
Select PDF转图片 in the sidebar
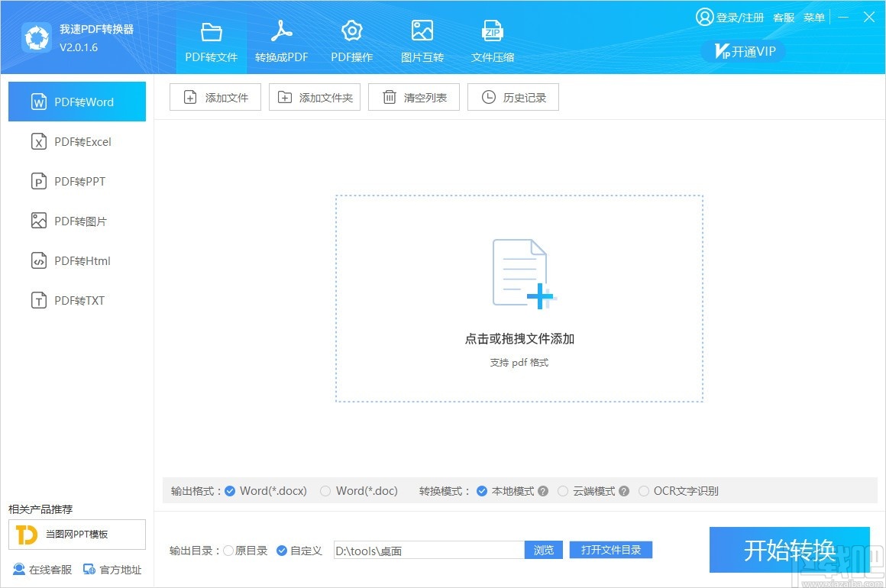click(x=76, y=221)
